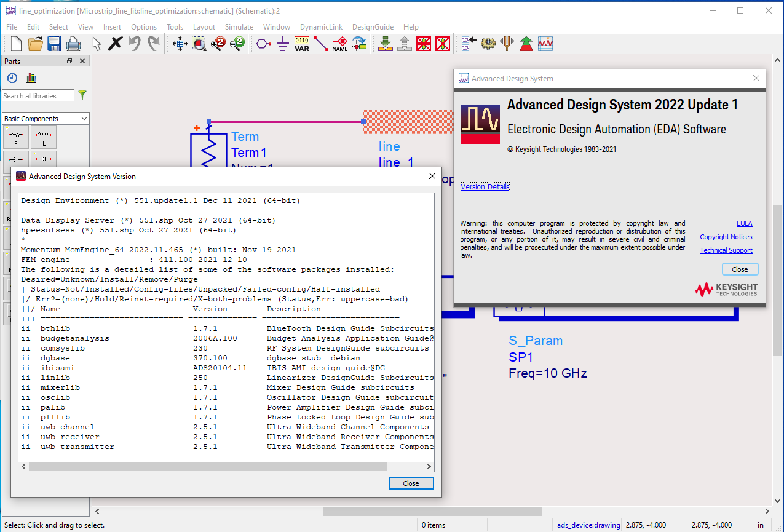The height and width of the screenshot is (532, 784).
Task: Click the black X Delete icon
Action: coord(115,44)
